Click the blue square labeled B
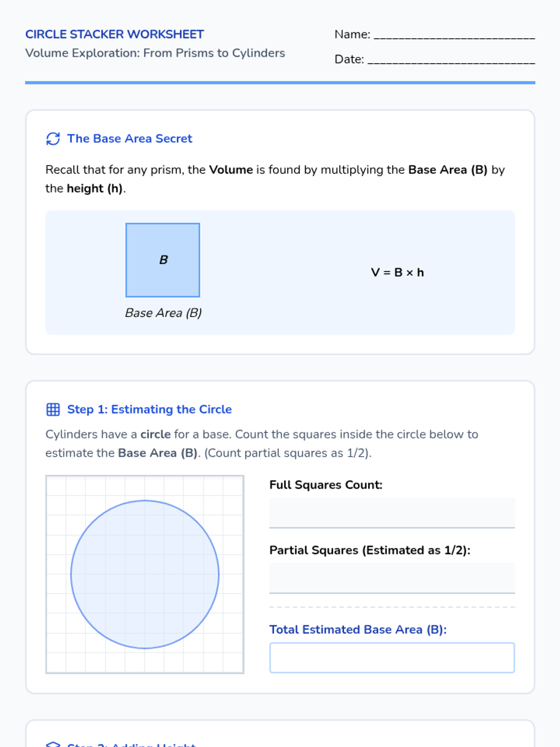Image resolution: width=560 pixels, height=747 pixels. click(x=163, y=260)
